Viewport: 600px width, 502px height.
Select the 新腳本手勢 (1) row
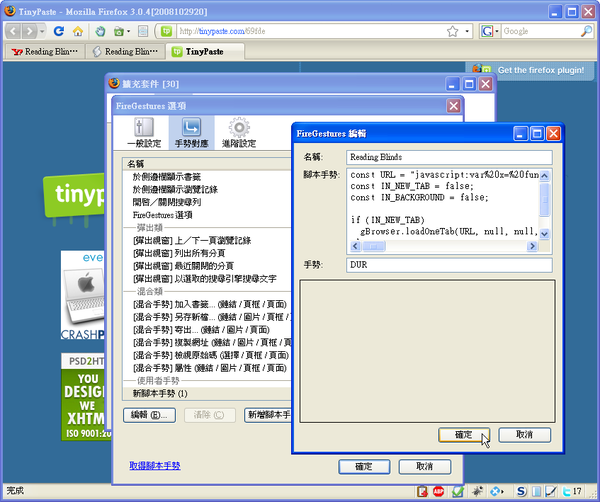[x=207, y=393]
